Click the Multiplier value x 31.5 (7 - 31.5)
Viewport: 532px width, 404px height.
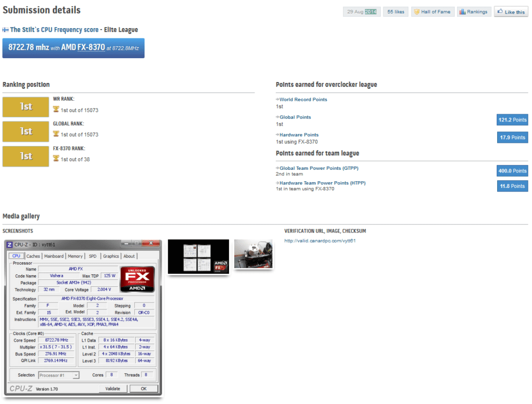tap(56, 347)
